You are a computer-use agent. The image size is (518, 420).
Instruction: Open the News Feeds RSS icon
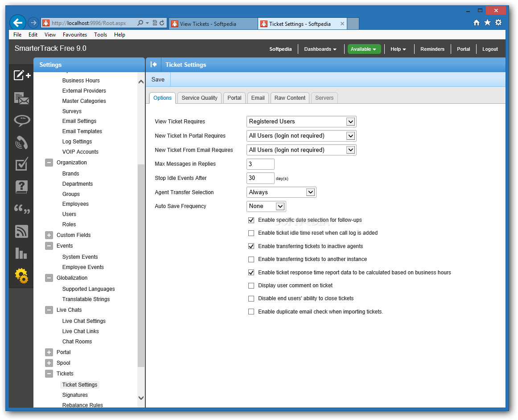pos(22,231)
